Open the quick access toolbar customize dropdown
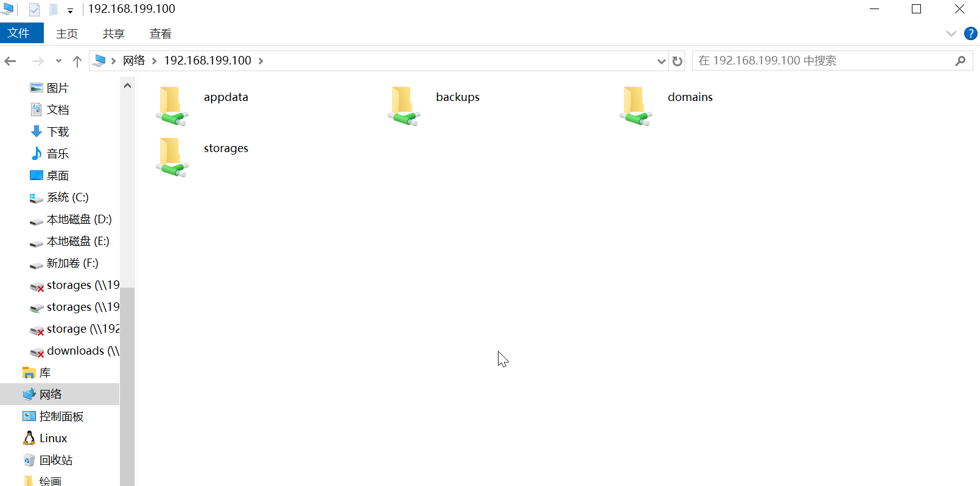Screen dimensions: 980x486 70,10
